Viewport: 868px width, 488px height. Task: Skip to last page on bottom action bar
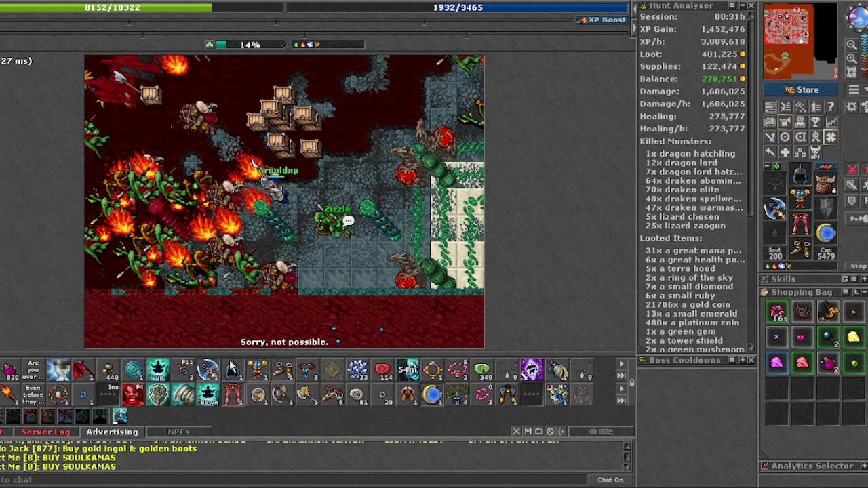(x=621, y=401)
